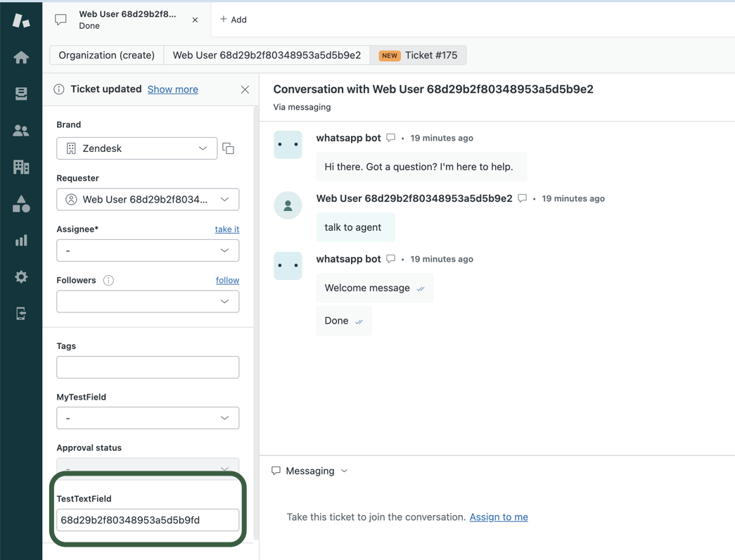Open Reporting bar chart icon
This screenshot has height=560, width=735.
pyautogui.click(x=21, y=241)
